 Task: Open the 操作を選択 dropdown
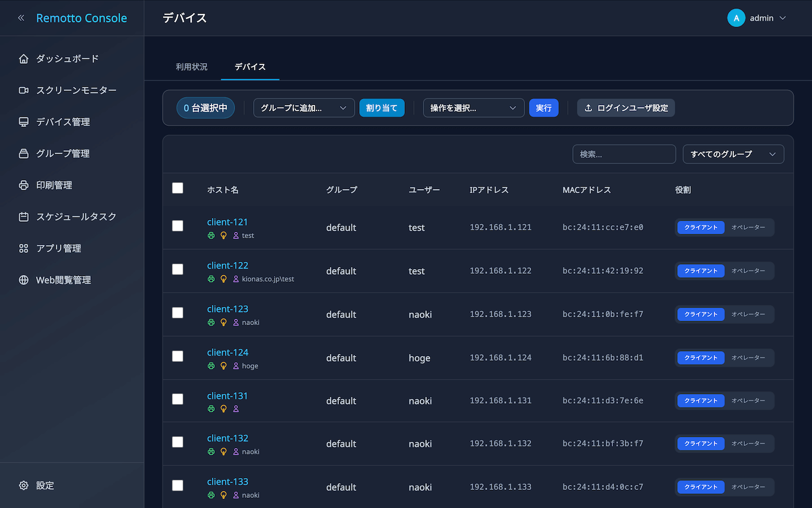click(473, 108)
